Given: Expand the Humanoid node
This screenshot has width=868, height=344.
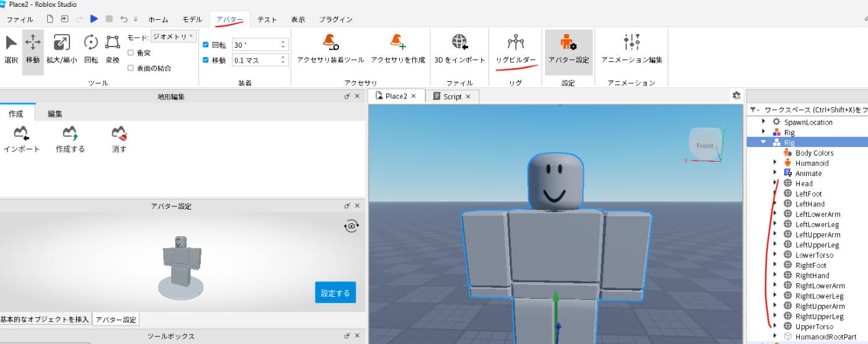Looking at the screenshot, I should click(775, 163).
